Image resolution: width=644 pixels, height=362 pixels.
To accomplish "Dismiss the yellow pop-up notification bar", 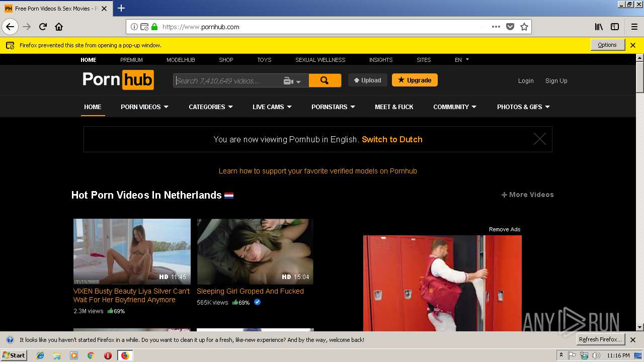I will coord(633,45).
